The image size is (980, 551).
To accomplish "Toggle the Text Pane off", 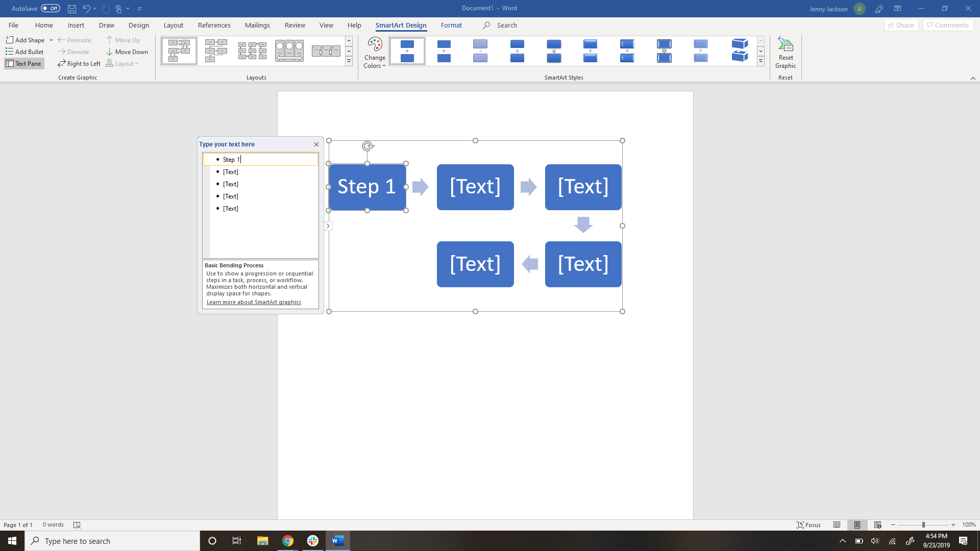I will tap(23, 63).
